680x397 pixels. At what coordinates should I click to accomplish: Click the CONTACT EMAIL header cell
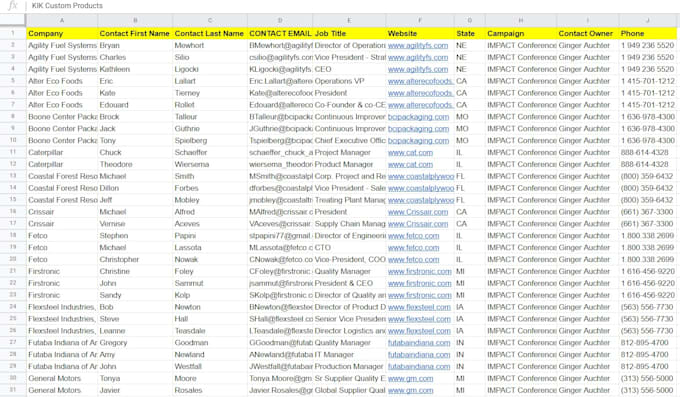(280, 33)
